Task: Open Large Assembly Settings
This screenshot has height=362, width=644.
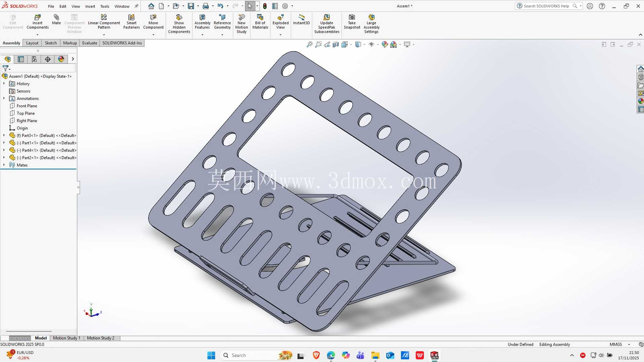Action: pyautogui.click(x=371, y=24)
